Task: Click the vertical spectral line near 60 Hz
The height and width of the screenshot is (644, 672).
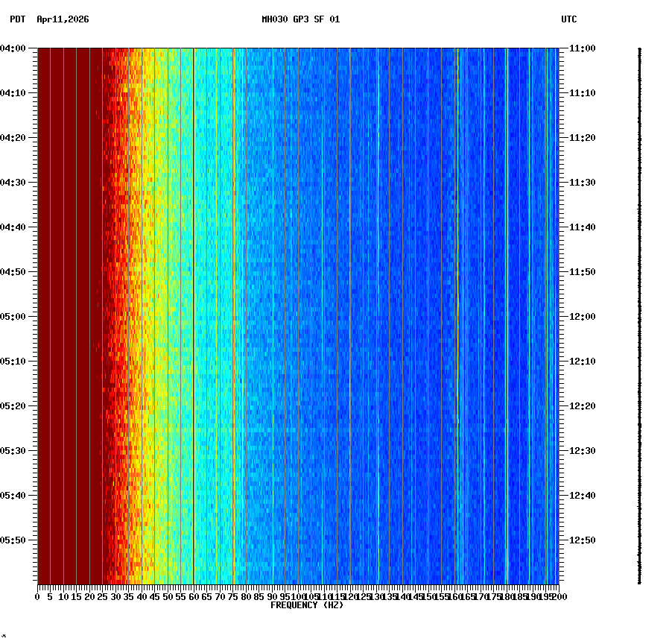Action: [193, 298]
